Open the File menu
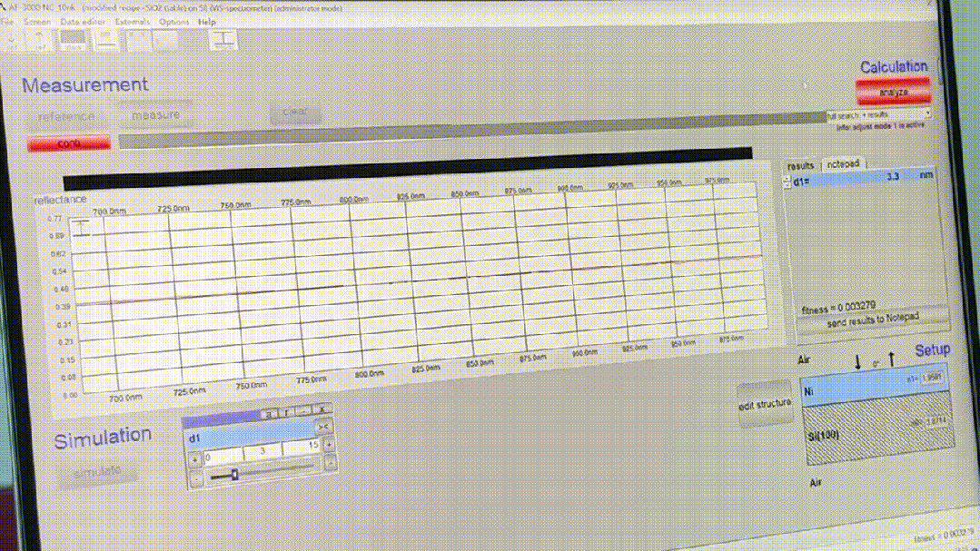The height and width of the screenshot is (551, 980). tap(8, 20)
